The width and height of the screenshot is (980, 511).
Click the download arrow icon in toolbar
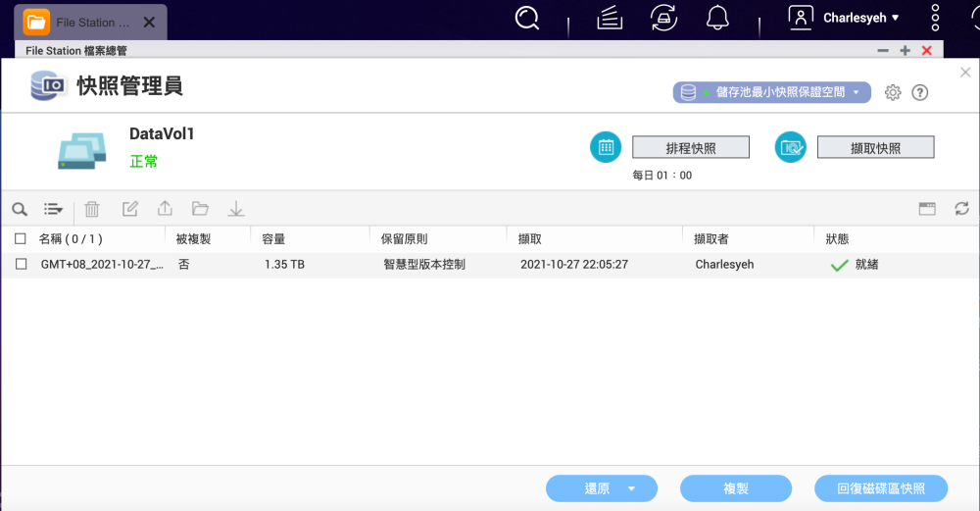235,209
